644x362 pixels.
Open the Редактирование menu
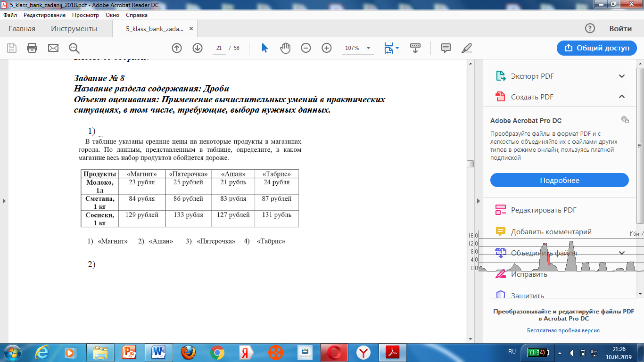click(44, 15)
